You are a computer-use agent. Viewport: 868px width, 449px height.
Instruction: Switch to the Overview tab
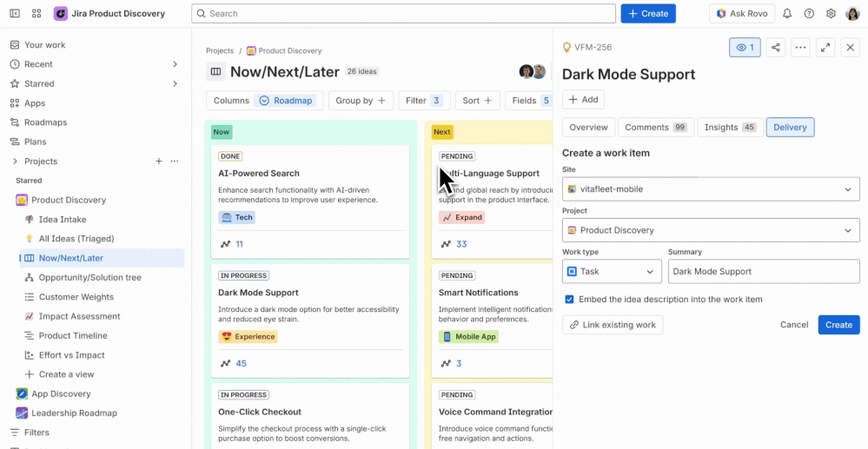pyautogui.click(x=588, y=128)
